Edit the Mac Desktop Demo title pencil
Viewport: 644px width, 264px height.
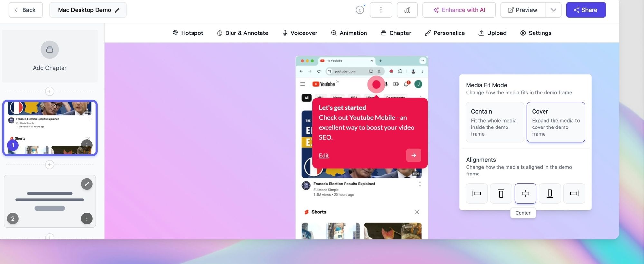117,10
